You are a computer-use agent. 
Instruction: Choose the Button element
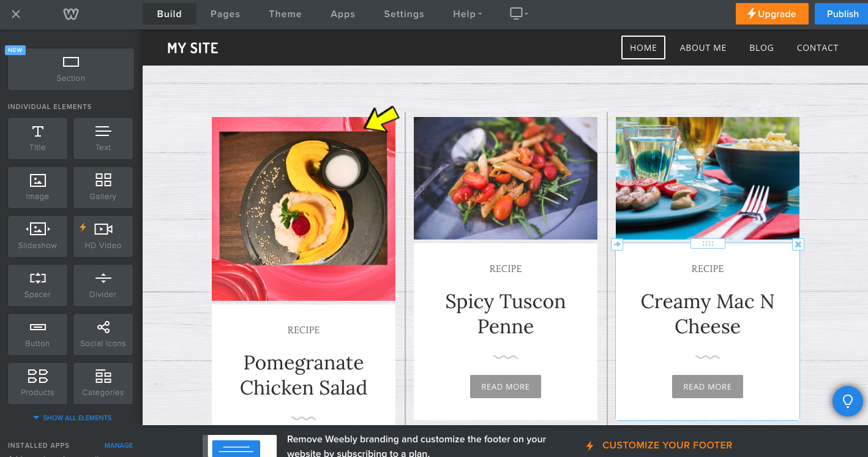tap(37, 334)
